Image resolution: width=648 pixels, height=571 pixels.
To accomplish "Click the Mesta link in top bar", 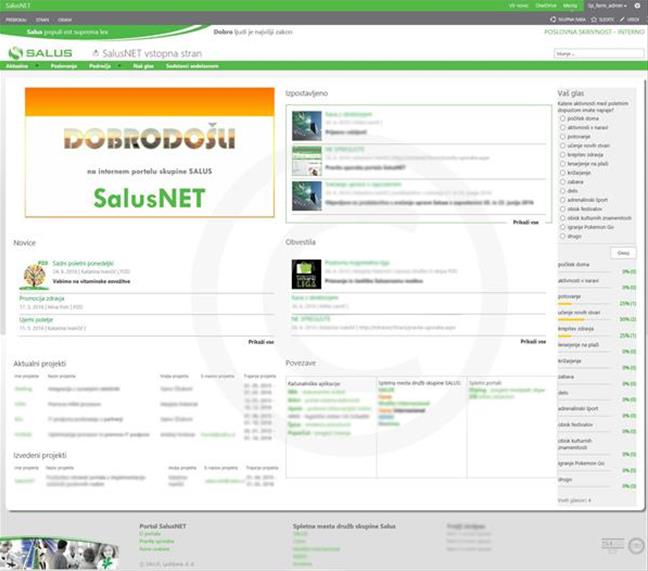I will [x=570, y=6].
